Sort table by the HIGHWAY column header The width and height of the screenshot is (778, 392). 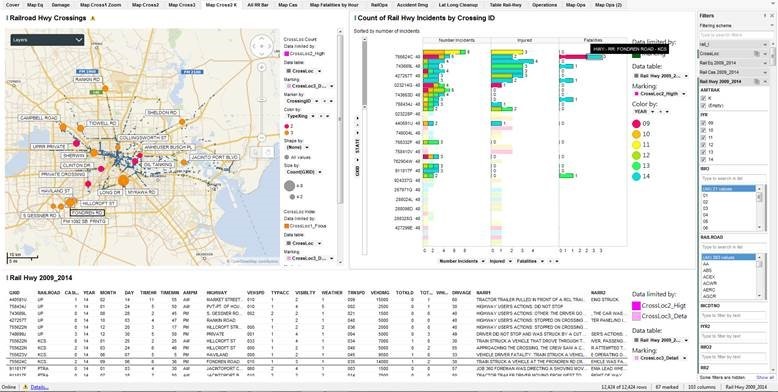click(x=217, y=293)
